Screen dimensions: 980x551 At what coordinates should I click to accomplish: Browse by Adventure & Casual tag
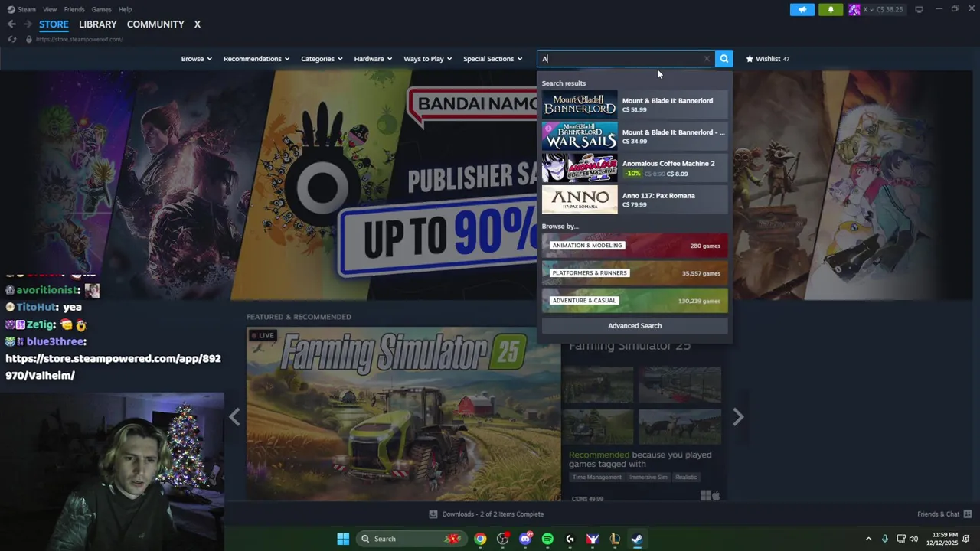coord(635,301)
